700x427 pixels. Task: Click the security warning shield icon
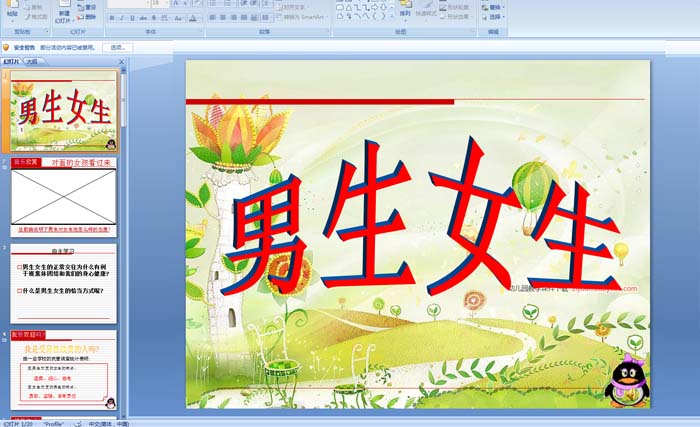[x=6, y=47]
